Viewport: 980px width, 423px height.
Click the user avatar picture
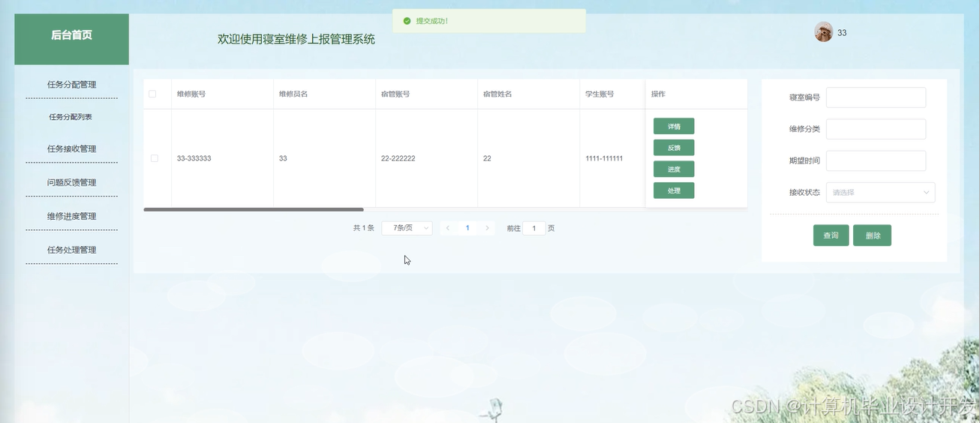click(823, 32)
